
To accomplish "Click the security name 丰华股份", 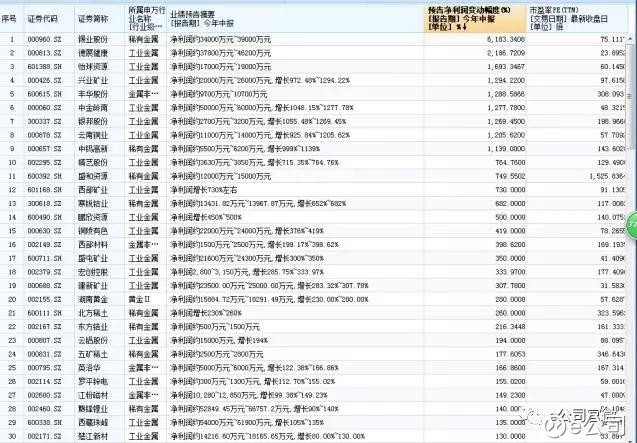I will tap(93, 94).
